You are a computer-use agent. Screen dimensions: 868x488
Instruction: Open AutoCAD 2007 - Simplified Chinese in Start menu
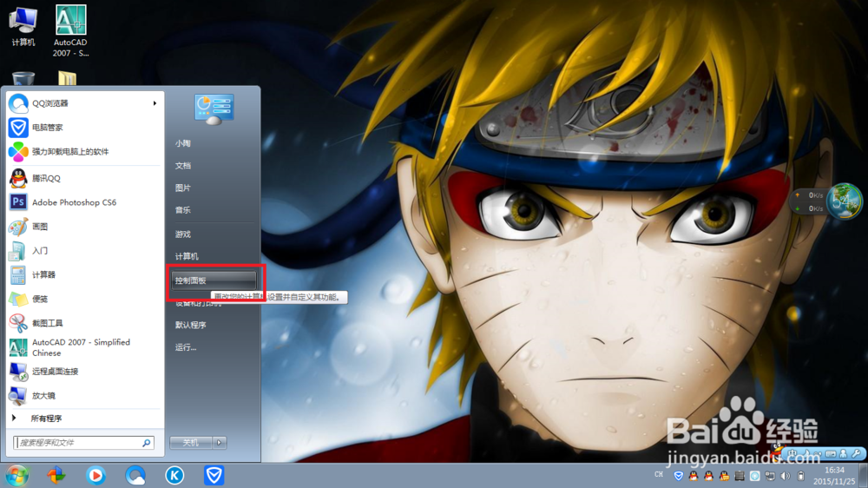pos(83,347)
